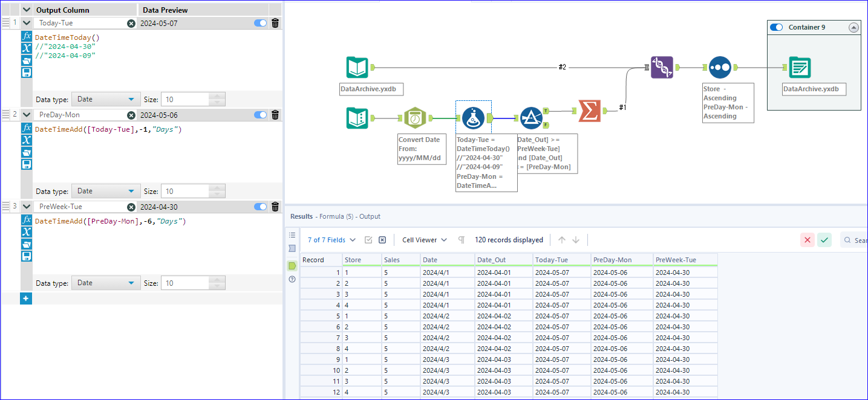
Task: Toggle the PreWeek-Tue expression switch
Action: [x=260, y=207]
